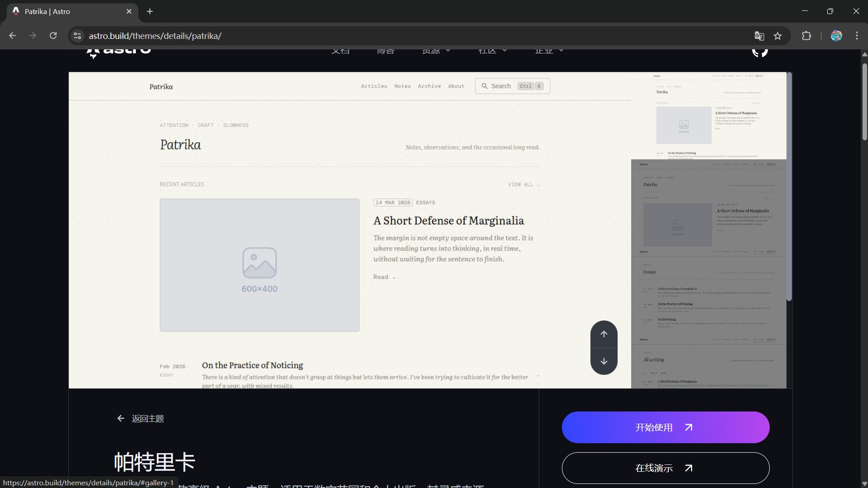Click Archive in the preview navigation
The image size is (868, 488).
[429, 86]
